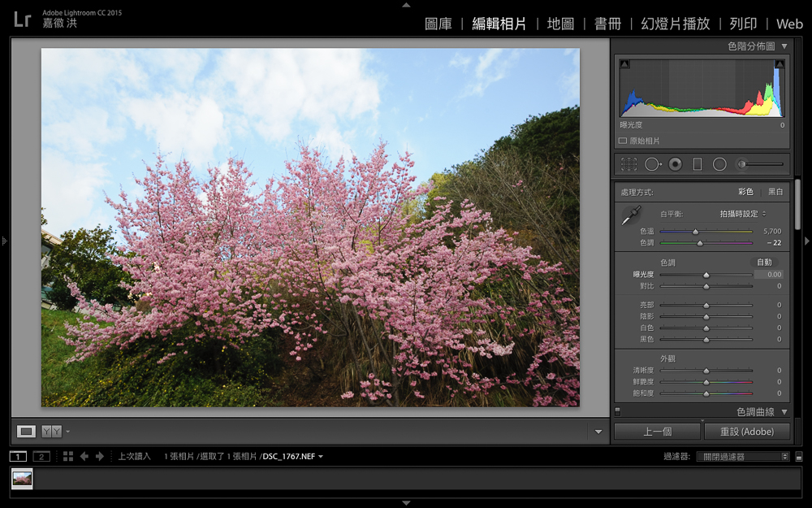The width and height of the screenshot is (812, 508).
Task: Select the Graduated Filter tool
Action: [697, 164]
